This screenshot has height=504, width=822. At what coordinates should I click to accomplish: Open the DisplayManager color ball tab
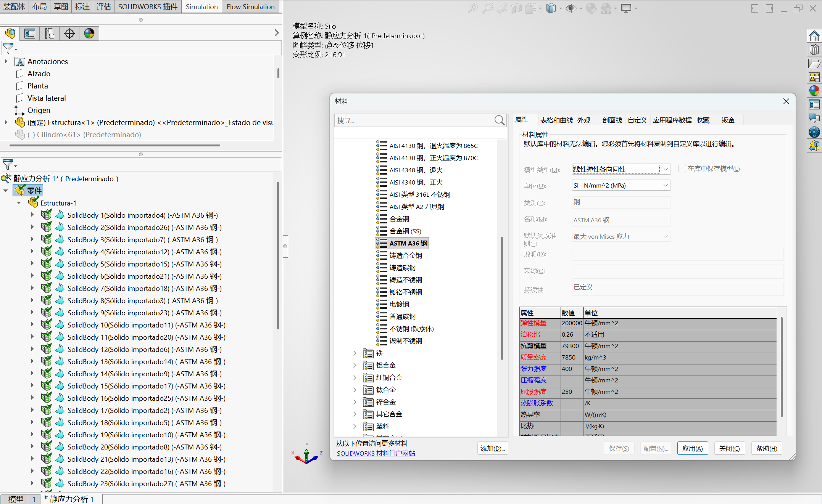[x=89, y=34]
